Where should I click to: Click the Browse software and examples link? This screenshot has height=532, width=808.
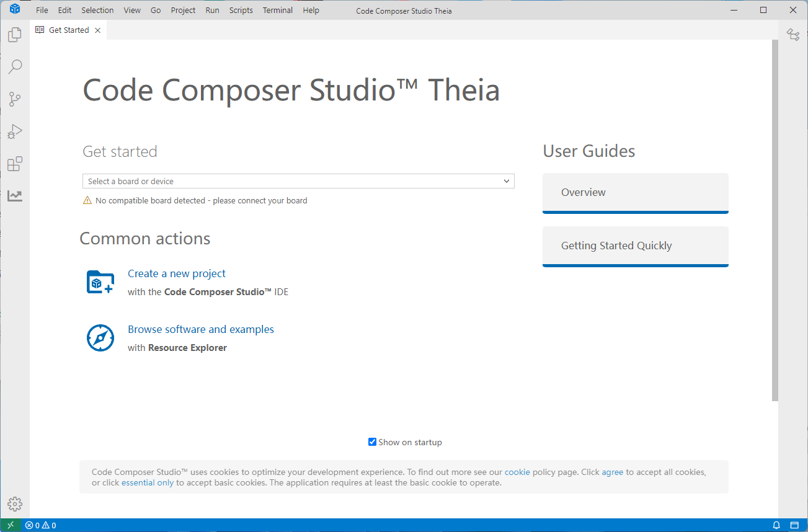[x=201, y=329]
